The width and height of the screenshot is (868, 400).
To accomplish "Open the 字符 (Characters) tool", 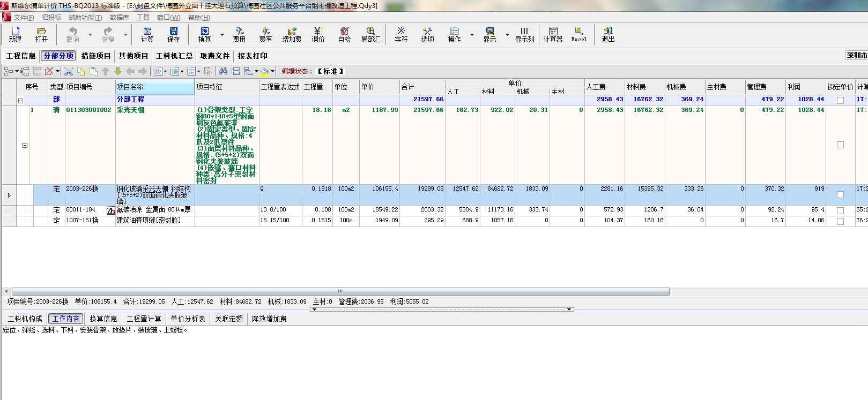I will click(401, 35).
